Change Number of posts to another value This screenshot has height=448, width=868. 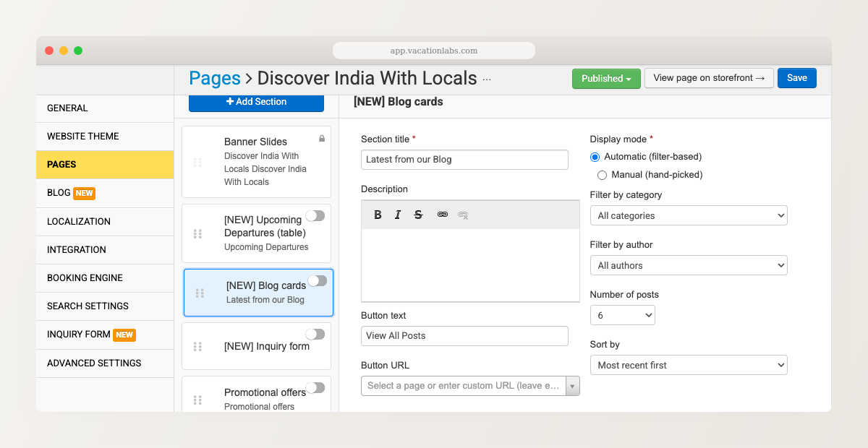coord(623,315)
